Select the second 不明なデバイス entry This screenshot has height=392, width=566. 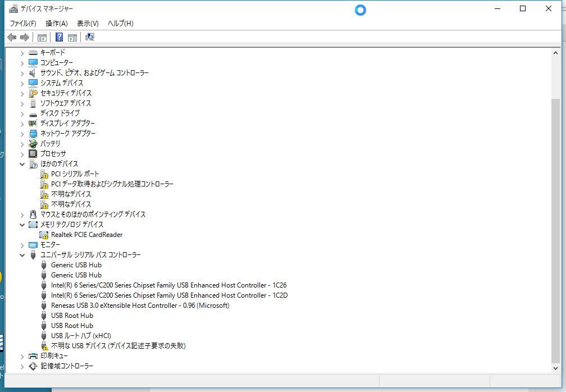(x=71, y=204)
